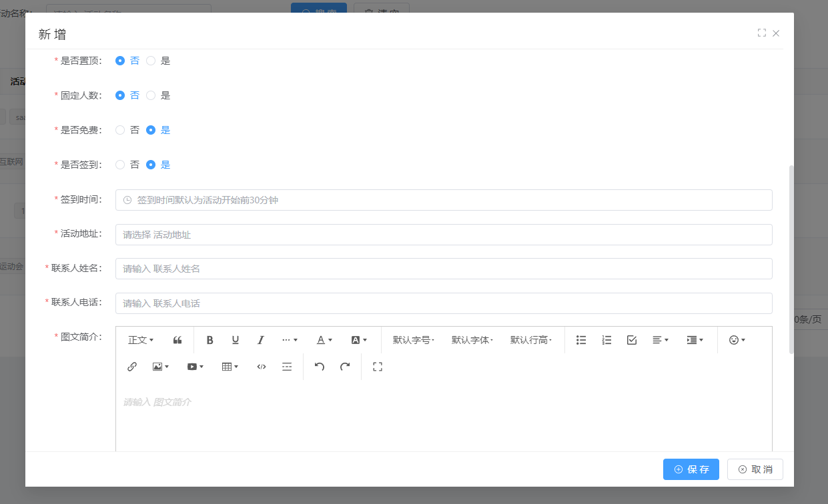Open the 正文 heading style dropdown
Viewport: 828px width, 504px height.
[x=141, y=340]
